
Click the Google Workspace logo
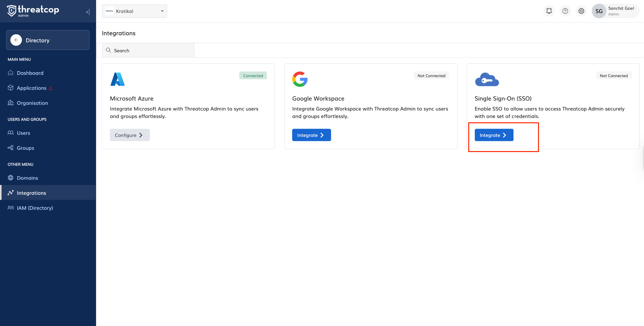pos(300,79)
